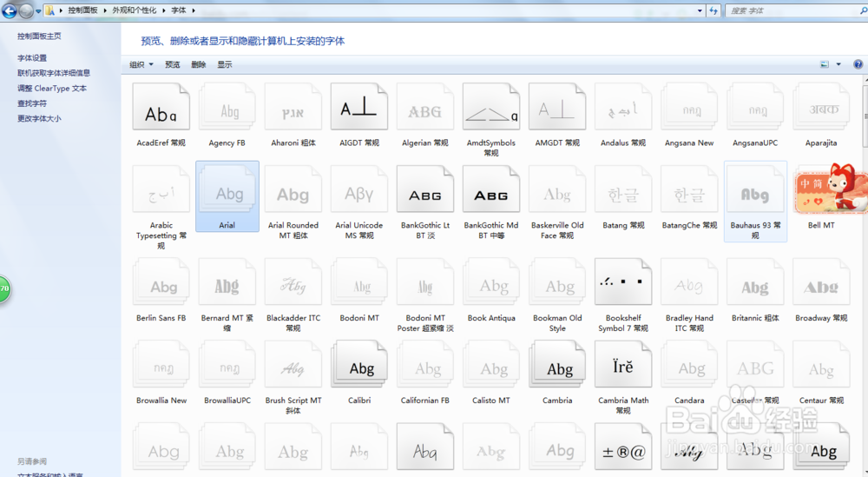Select the Centaur font icon
Image resolution: width=868 pixels, height=477 pixels.
(x=821, y=365)
